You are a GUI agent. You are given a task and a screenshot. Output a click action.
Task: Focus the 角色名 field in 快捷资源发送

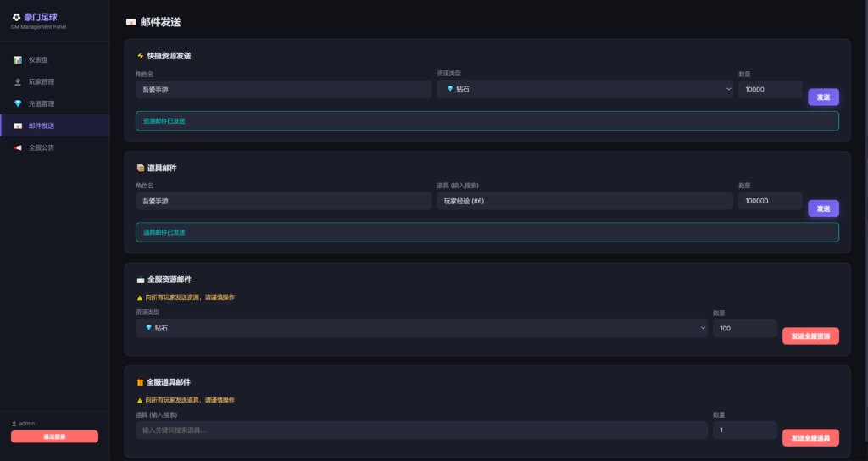283,89
